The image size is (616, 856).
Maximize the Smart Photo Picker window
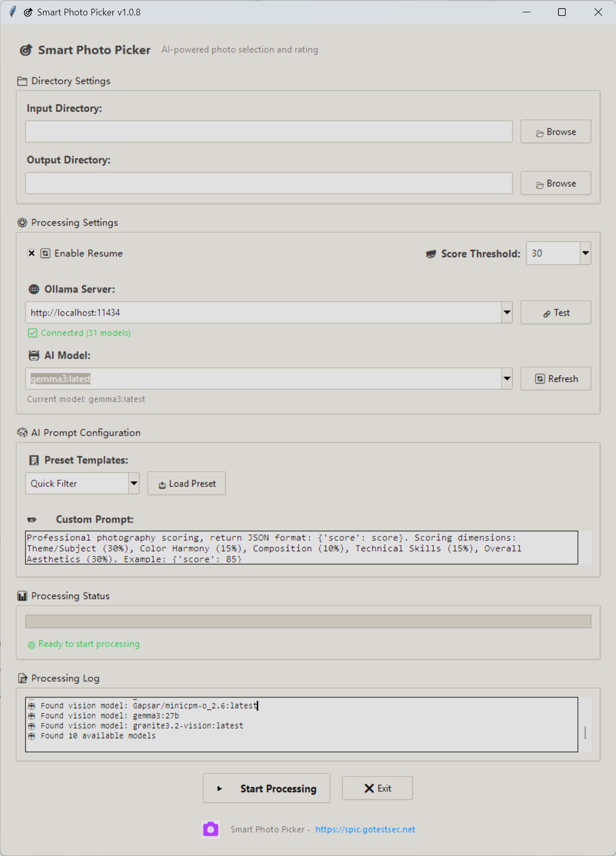562,12
